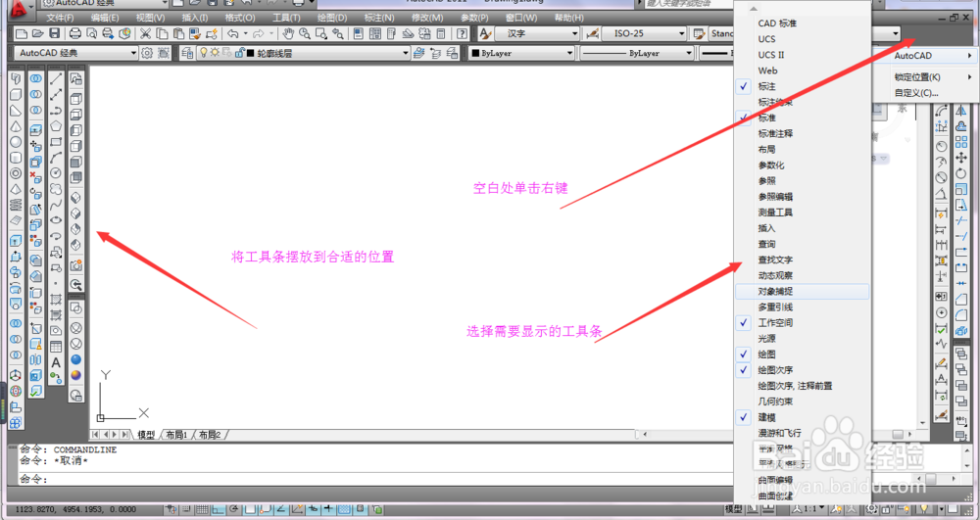Click the Cut scissors icon
The image size is (980, 520).
[x=145, y=33]
